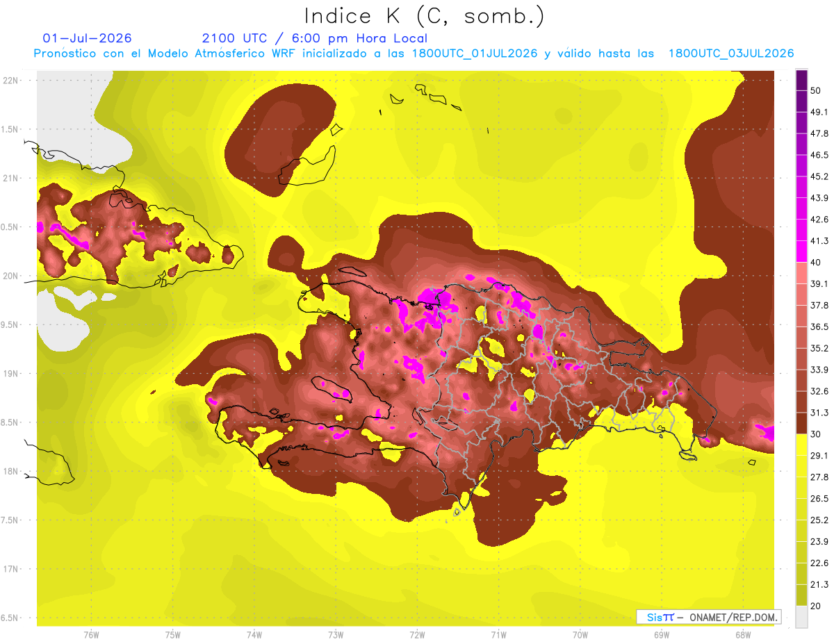Image resolution: width=834 pixels, height=644 pixels.
Task: Click the colorbar value '31.3'
Action: [x=819, y=413]
